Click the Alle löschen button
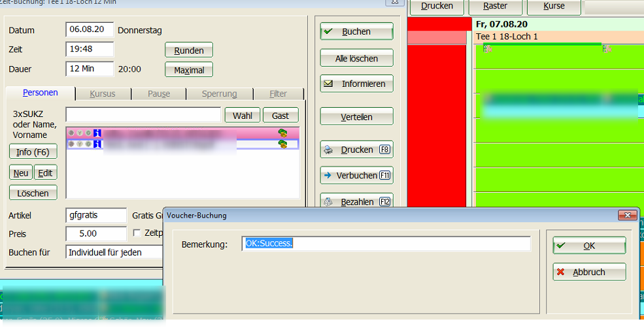Screen dimensions: 644x330 [x=356, y=59]
